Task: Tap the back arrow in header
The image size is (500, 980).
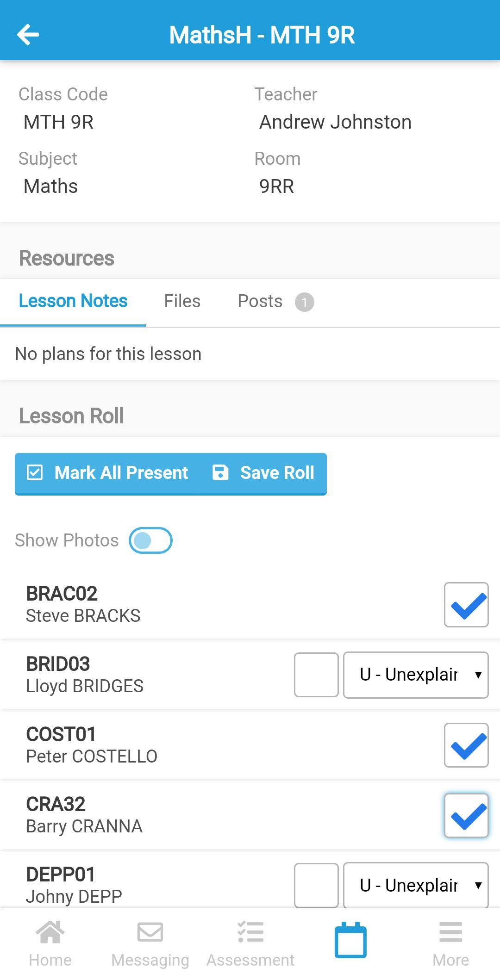Action: pos(28,35)
